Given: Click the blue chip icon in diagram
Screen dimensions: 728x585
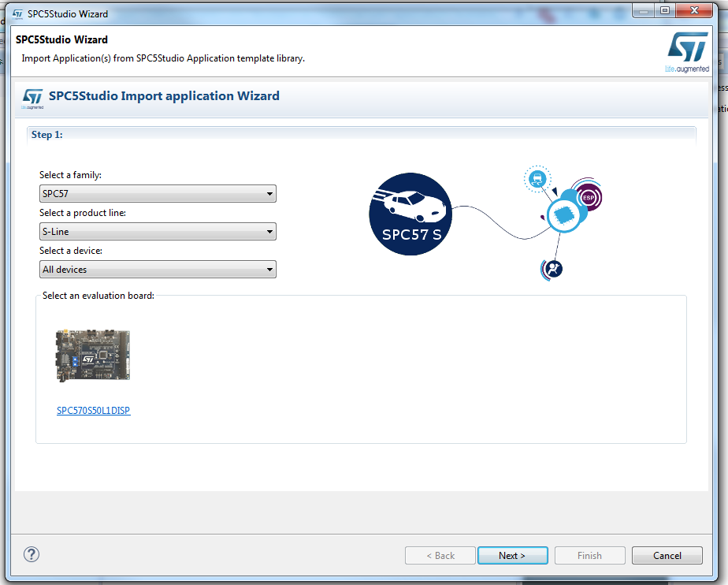Looking at the screenshot, I should (563, 215).
